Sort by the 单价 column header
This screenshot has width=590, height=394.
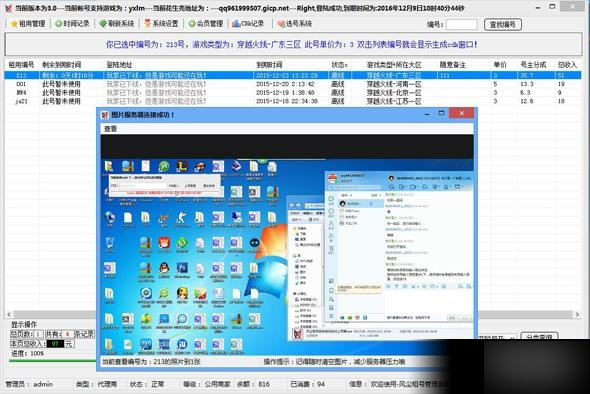(500, 65)
